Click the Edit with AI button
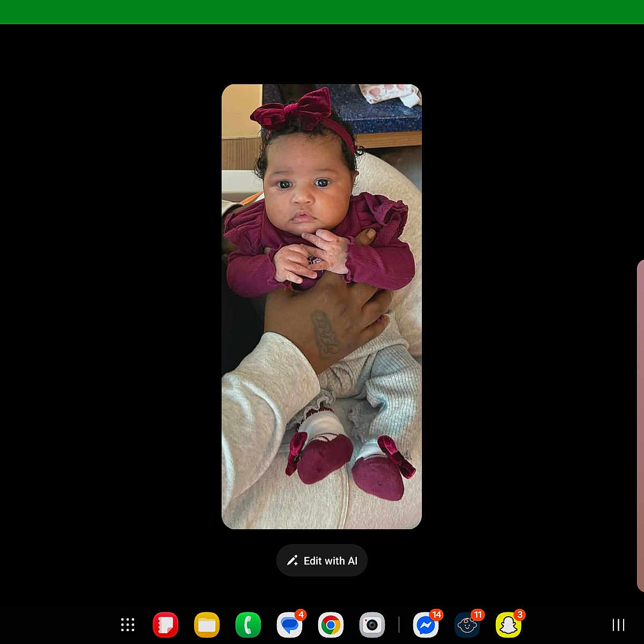 [322, 561]
